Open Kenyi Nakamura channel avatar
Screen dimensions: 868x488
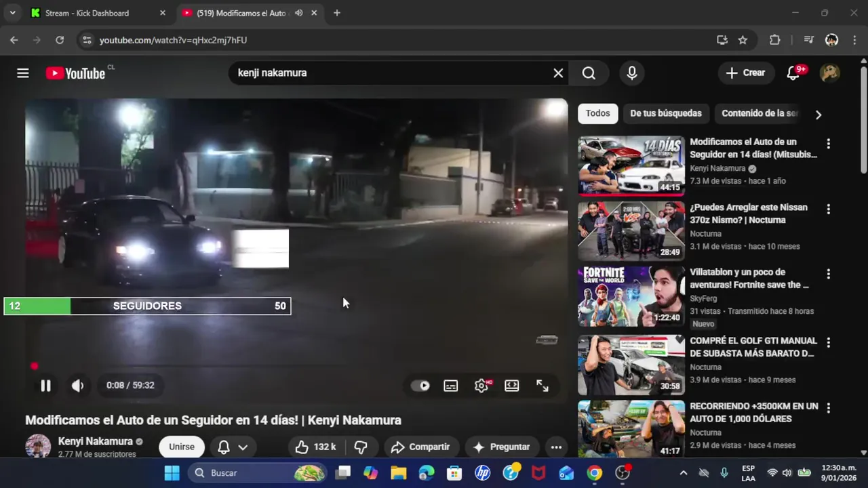38,447
